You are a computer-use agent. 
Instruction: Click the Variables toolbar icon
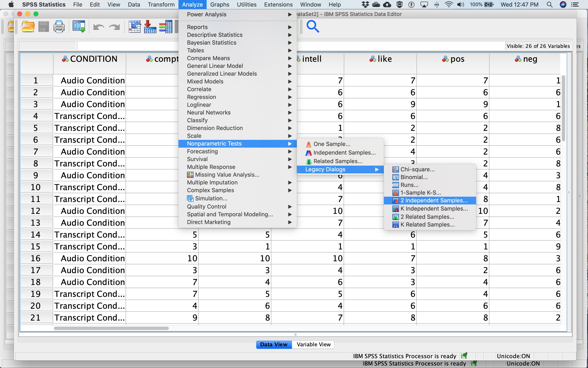click(166, 27)
